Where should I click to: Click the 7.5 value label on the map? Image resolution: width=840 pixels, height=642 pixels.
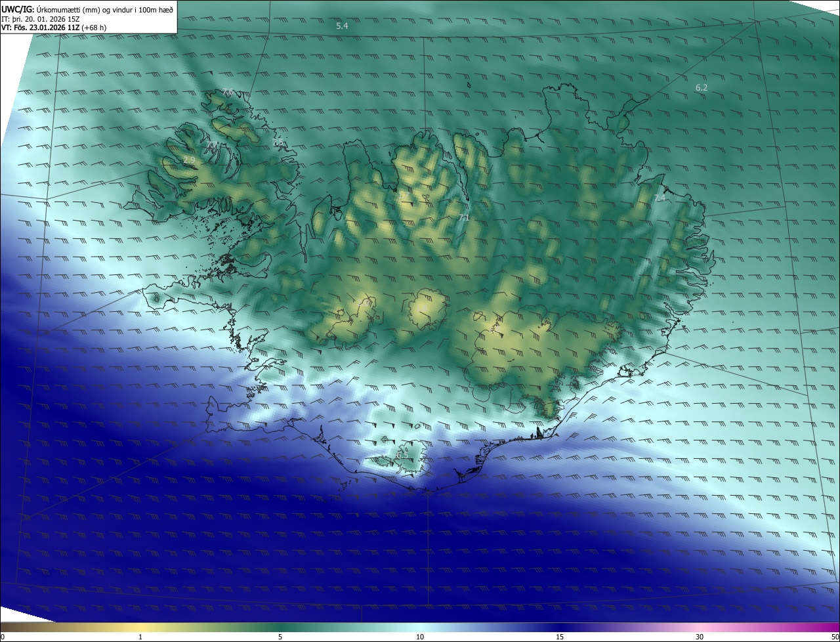tap(278, 142)
